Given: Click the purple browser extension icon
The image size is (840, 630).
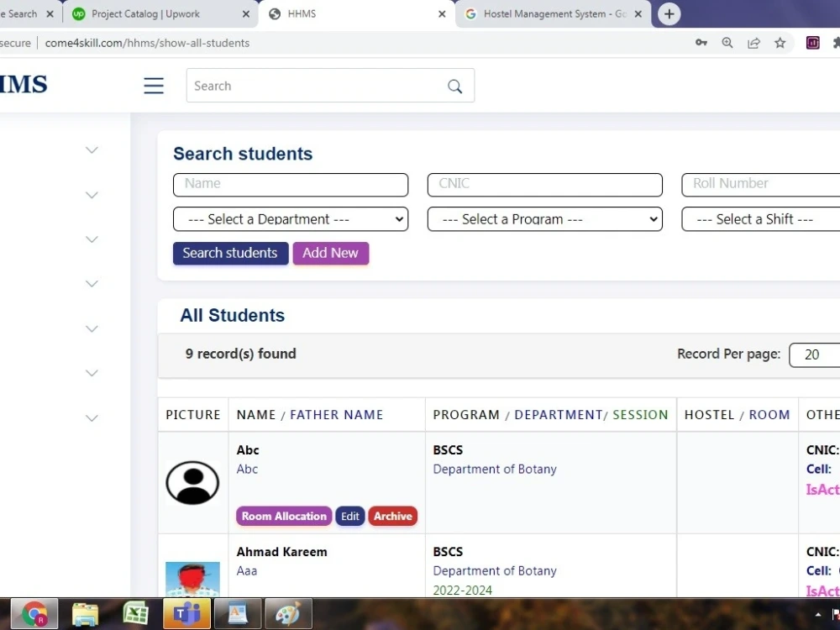Looking at the screenshot, I should point(812,43).
